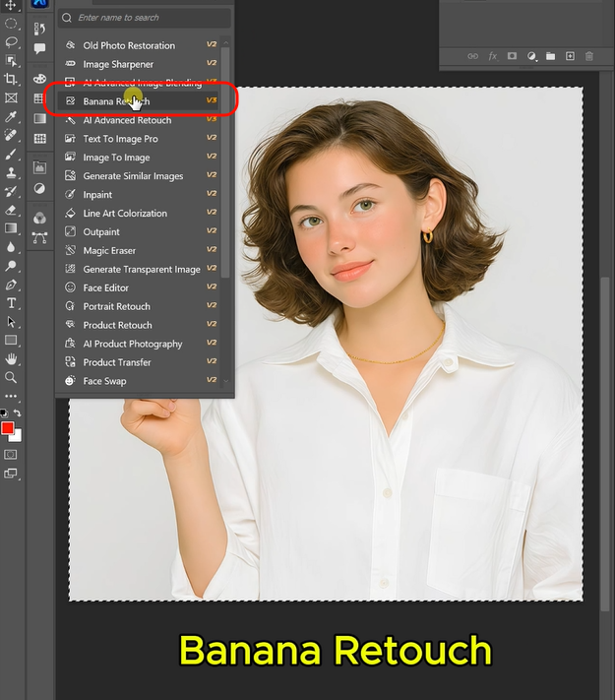Select the Brush tool
The height and width of the screenshot is (700, 615).
[10, 154]
